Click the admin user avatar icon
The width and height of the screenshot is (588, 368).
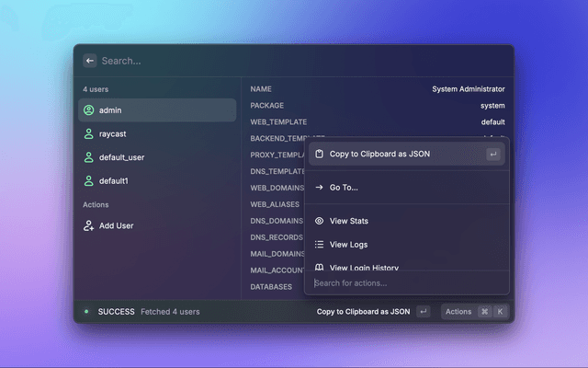pyautogui.click(x=88, y=110)
